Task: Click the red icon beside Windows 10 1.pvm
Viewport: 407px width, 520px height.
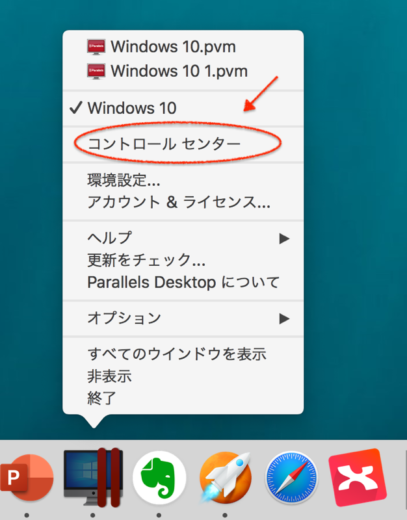Action: (96, 71)
